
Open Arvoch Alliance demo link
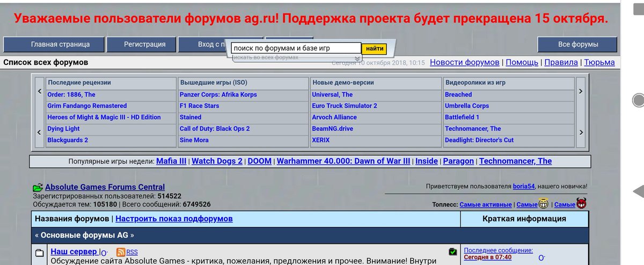334,117
